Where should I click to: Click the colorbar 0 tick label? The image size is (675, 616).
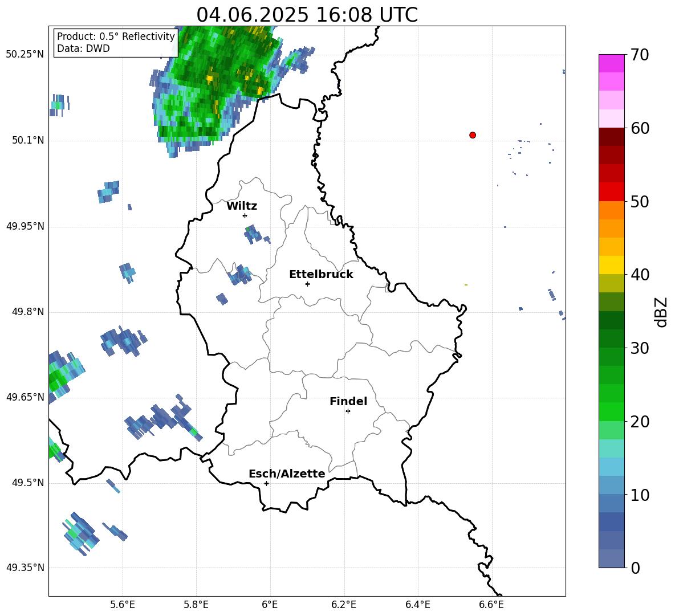point(635,568)
